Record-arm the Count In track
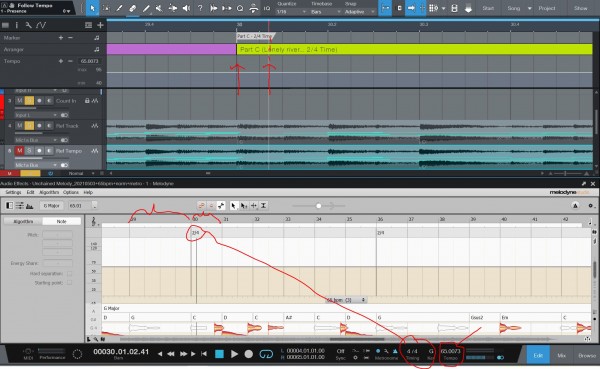The image size is (600, 369). 39,101
